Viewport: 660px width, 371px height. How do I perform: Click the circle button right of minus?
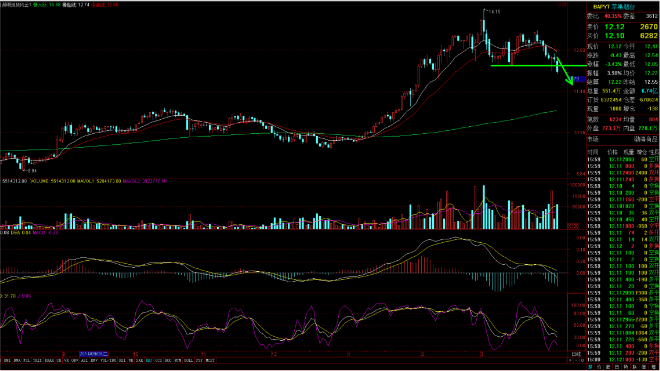[583, 360]
